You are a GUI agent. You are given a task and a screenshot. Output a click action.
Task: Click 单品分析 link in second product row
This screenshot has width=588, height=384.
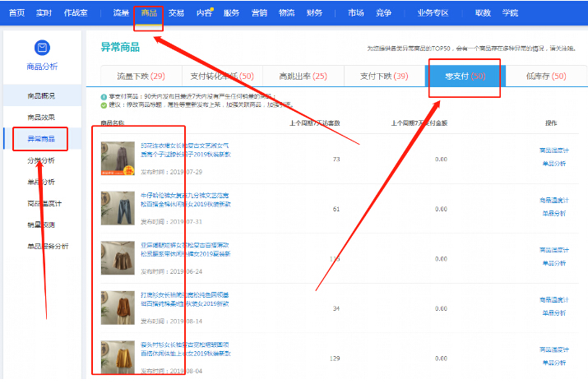[x=553, y=213]
